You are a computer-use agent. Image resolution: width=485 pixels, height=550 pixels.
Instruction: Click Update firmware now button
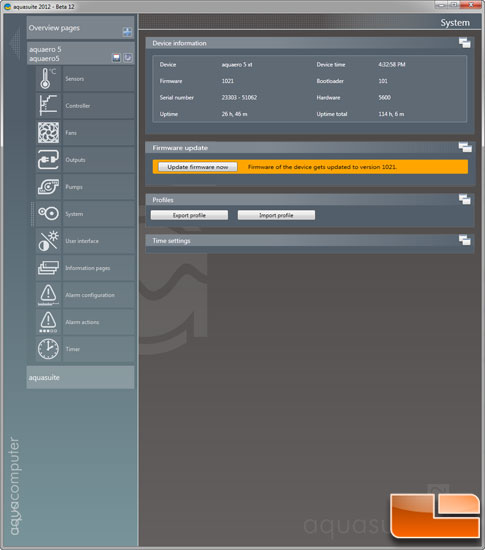(198, 167)
